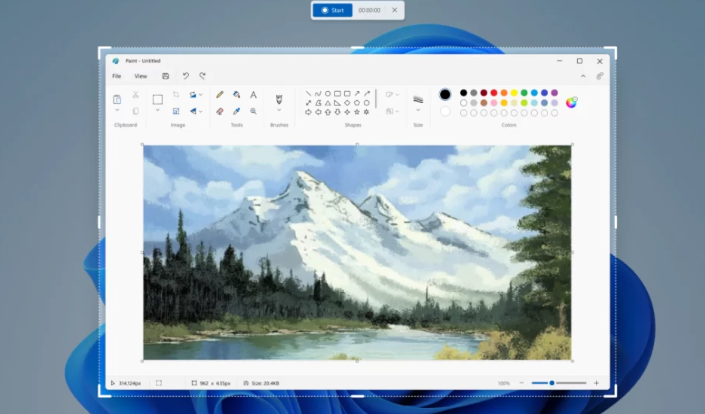The height and width of the screenshot is (414, 705).
Task: Click the Save floppy disk button
Action: pyautogui.click(x=165, y=76)
